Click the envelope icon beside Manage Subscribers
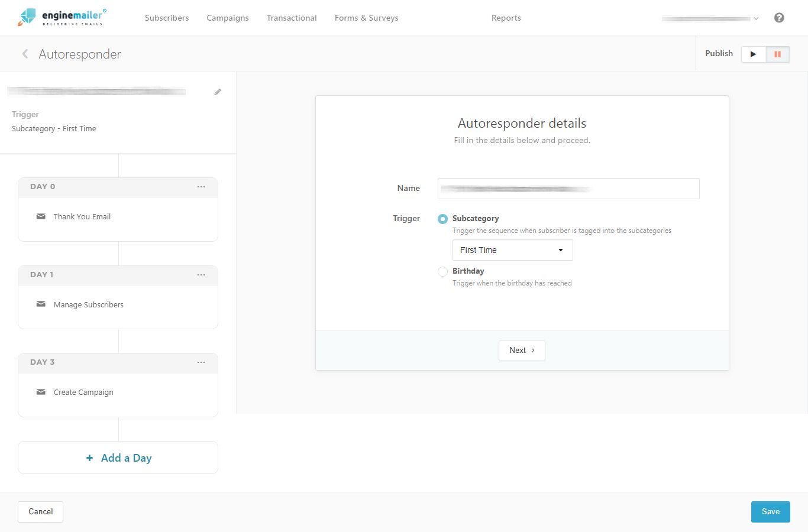Viewport: 808px width, 532px height. click(41, 304)
